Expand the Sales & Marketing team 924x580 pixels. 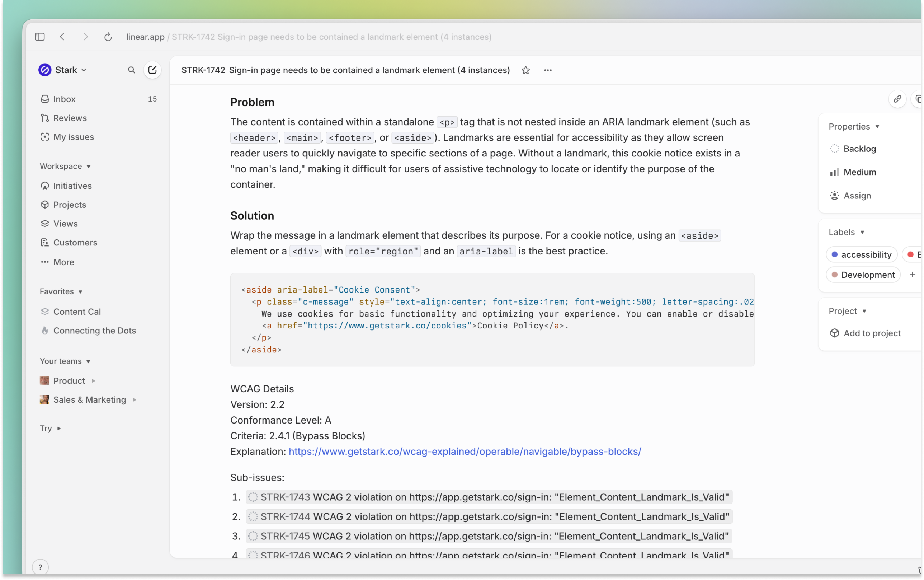click(x=135, y=400)
